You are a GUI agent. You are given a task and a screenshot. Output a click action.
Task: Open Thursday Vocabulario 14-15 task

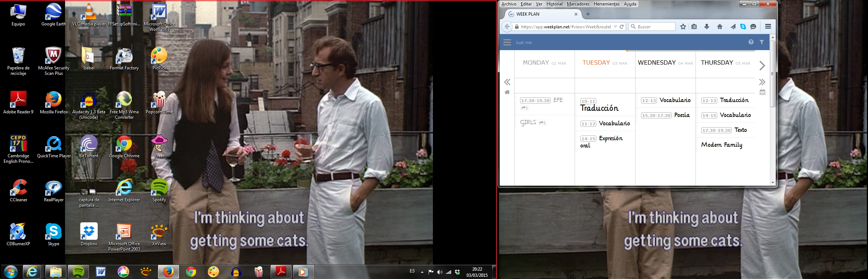click(x=726, y=115)
